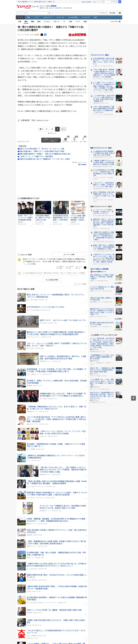Click the なるほど reaction on first comment

coord(70,267)
